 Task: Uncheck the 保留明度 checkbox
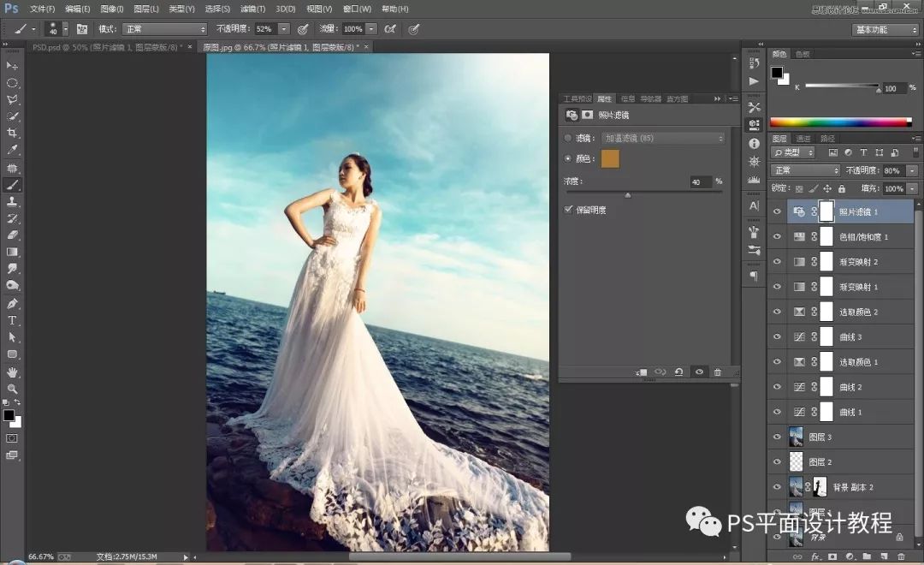point(569,210)
